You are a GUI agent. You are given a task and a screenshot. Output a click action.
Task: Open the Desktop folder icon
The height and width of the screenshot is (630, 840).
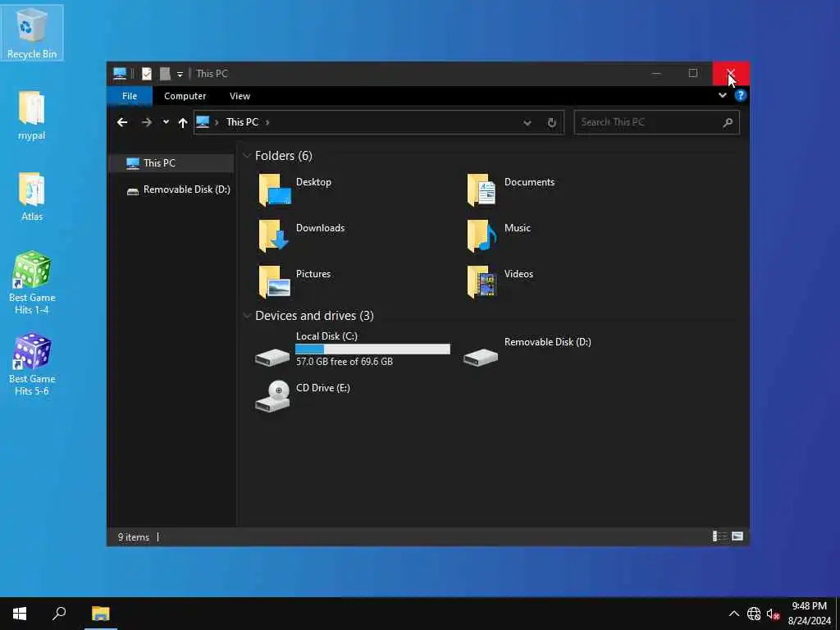pyautogui.click(x=274, y=189)
